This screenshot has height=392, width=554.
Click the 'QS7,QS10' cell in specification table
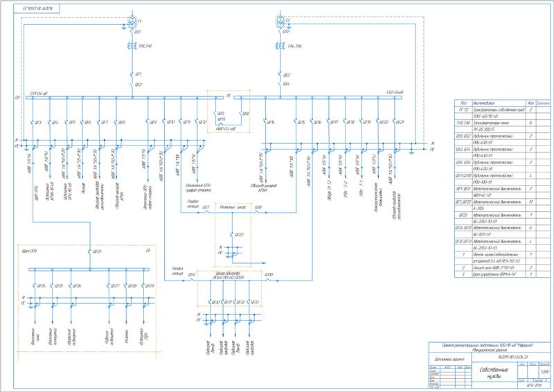pos(463,176)
